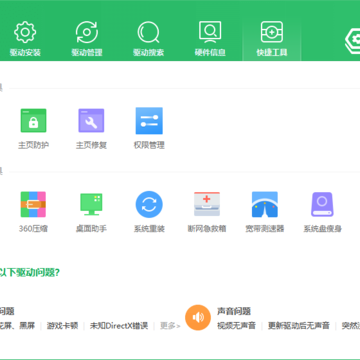360x360 pixels.
Task: Click the 主页修复 text label
Action: (91, 145)
